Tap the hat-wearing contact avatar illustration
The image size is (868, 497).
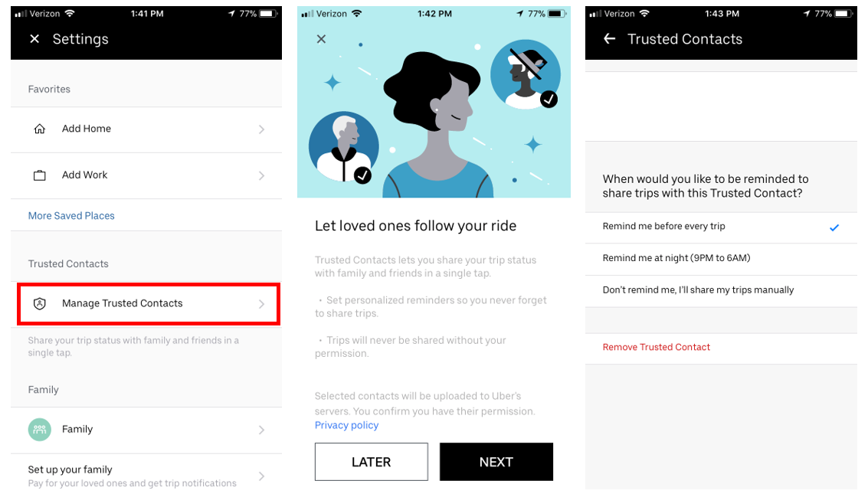pos(526,74)
